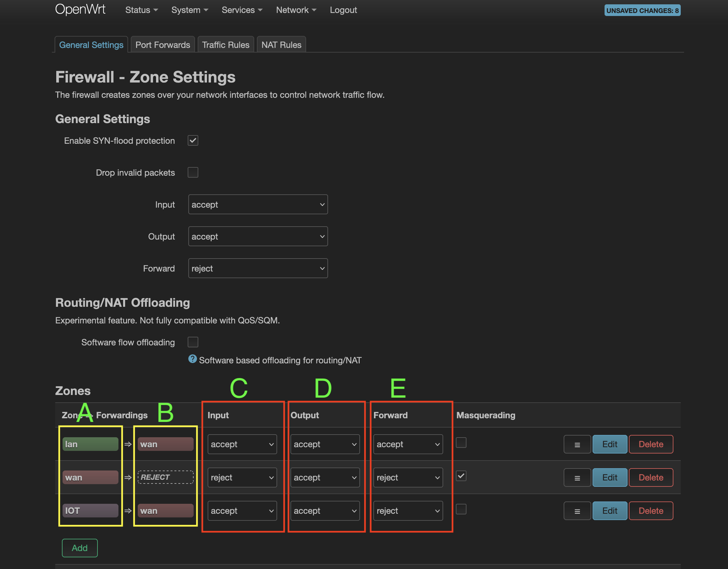Click the Unsaved Changes indicator
The image size is (728, 569).
642,10
